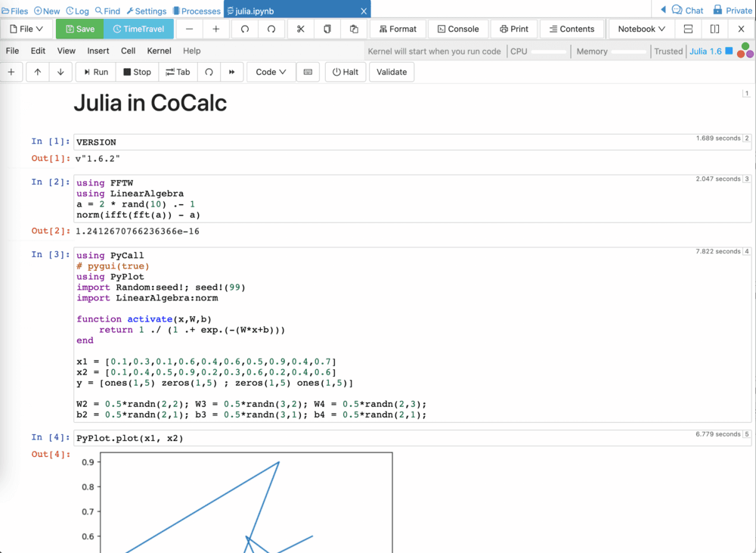Screen dimensions: 756x553
Task: Move cell up with the up arrow
Action: coord(38,72)
